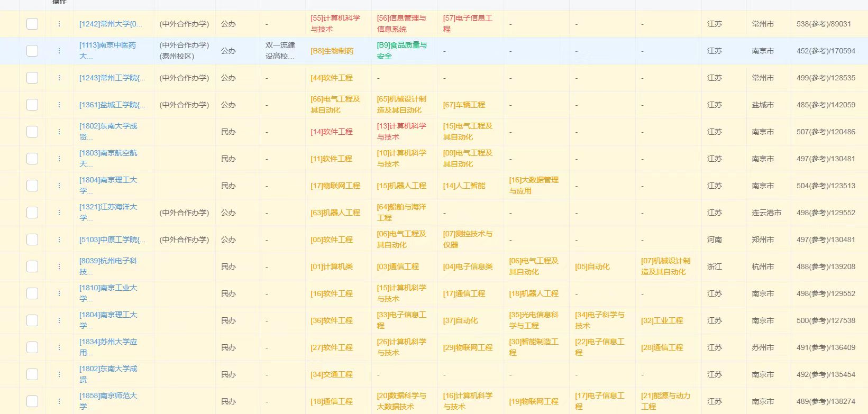The width and height of the screenshot is (868, 414).
Task: Click the [67]车辆工程 major
Action: 464,105
